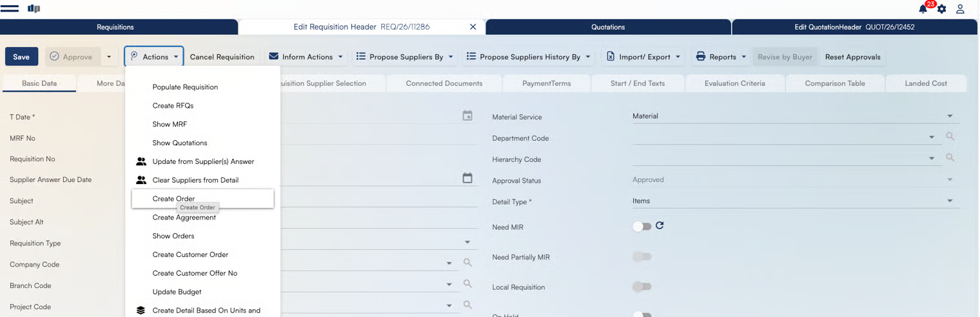This screenshot has height=317, width=980.
Task: Open the notifications bell
Action: [x=923, y=9]
